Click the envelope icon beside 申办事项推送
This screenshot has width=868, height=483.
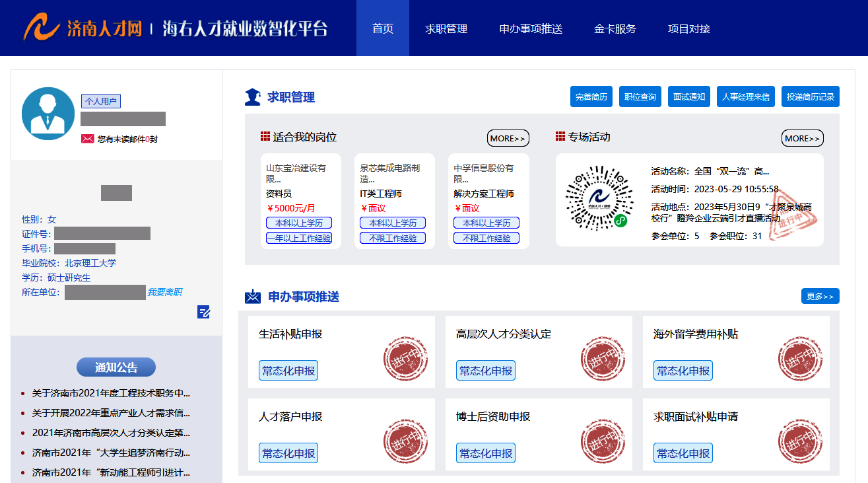(x=253, y=297)
